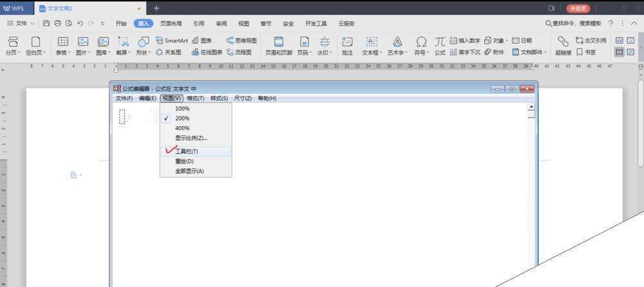Click the 文本框 text box icon
This screenshot has height=287, width=644.
(x=372, y=41)
